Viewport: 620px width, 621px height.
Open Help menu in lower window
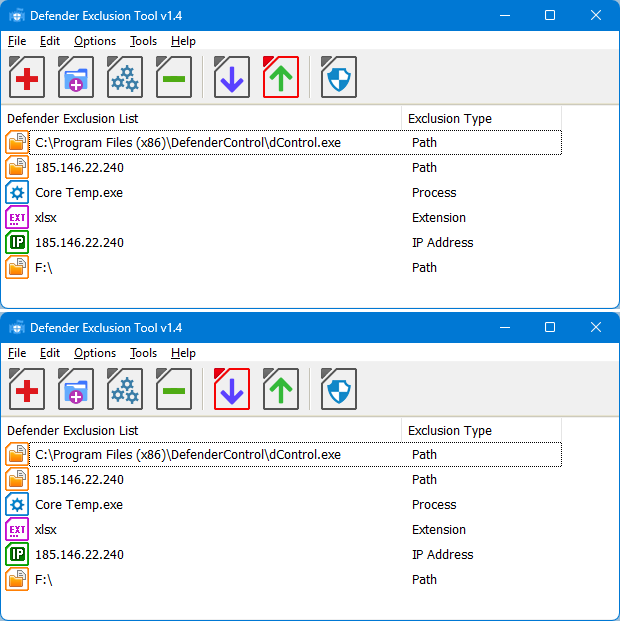(x=183, y=353)
